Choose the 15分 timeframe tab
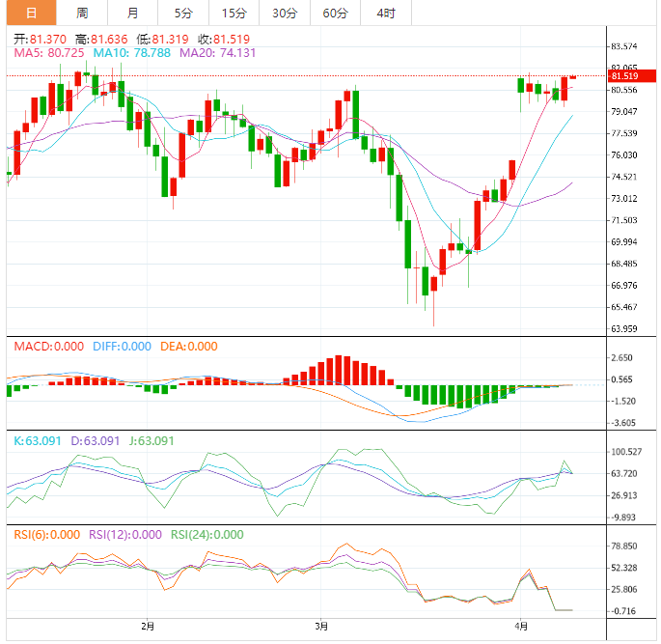 pos(234,13)
